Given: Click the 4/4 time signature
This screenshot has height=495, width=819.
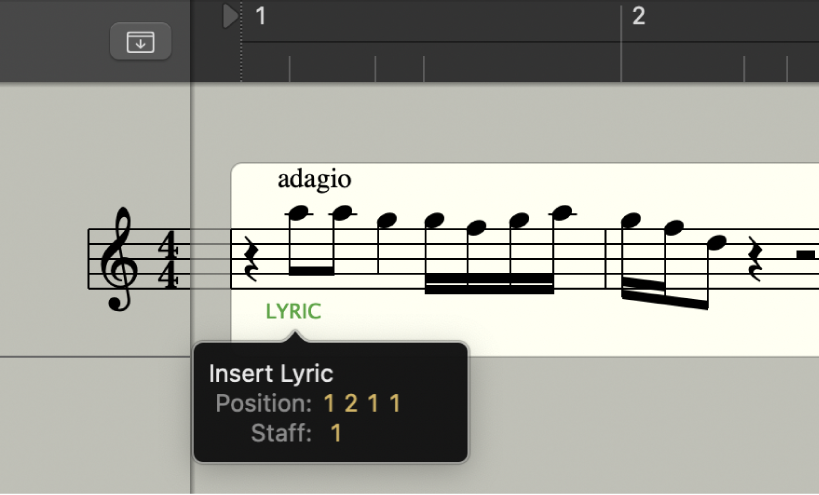Looking at the screenshot, I should coord(167,260).
